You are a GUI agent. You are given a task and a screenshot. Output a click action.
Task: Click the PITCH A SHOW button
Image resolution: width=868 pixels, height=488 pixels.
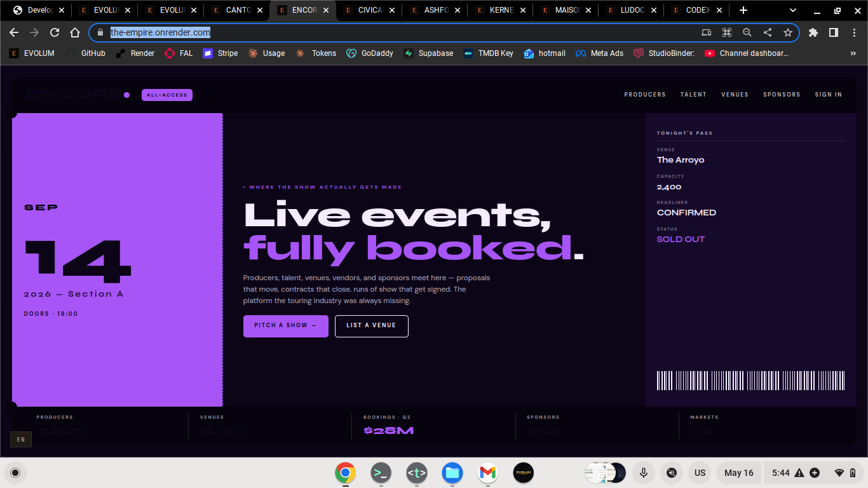tap(286, 326)
